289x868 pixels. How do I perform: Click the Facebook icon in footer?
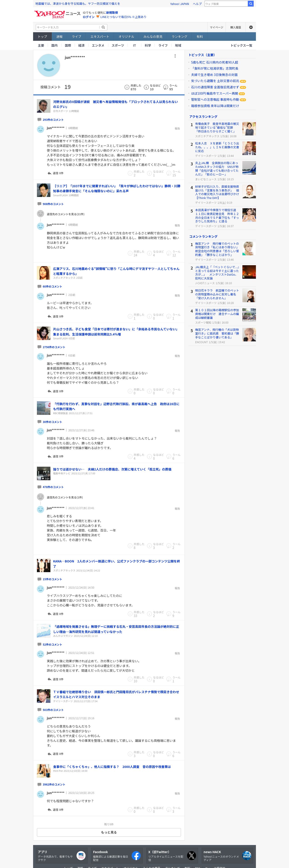click(136, 856)
